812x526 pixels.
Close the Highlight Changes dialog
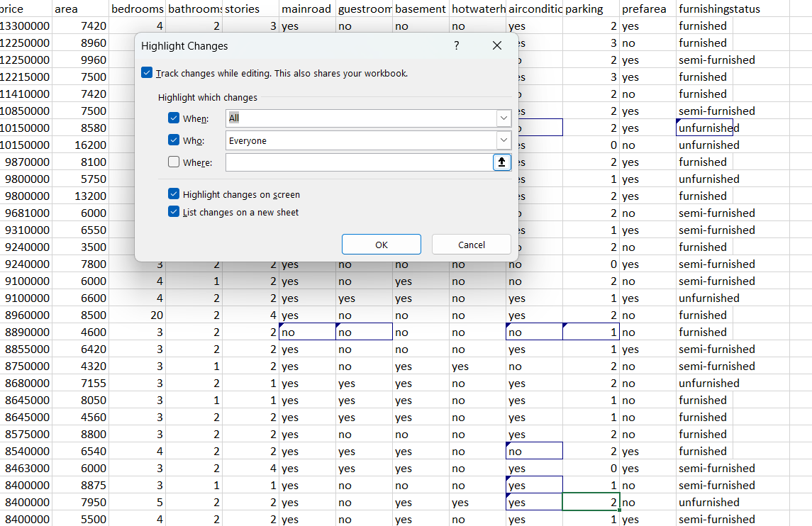click(496, 45)
